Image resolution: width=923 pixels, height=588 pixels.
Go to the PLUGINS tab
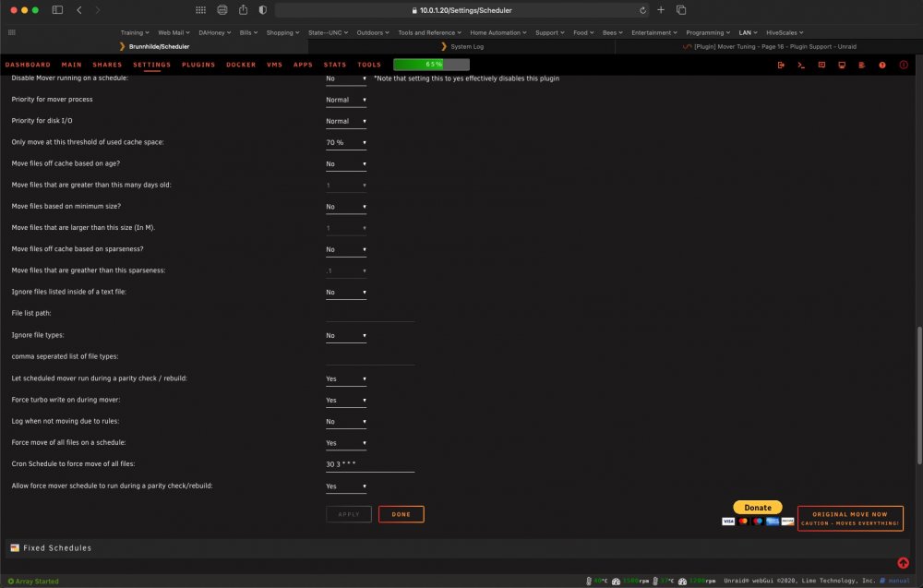(x=198, y=65)
